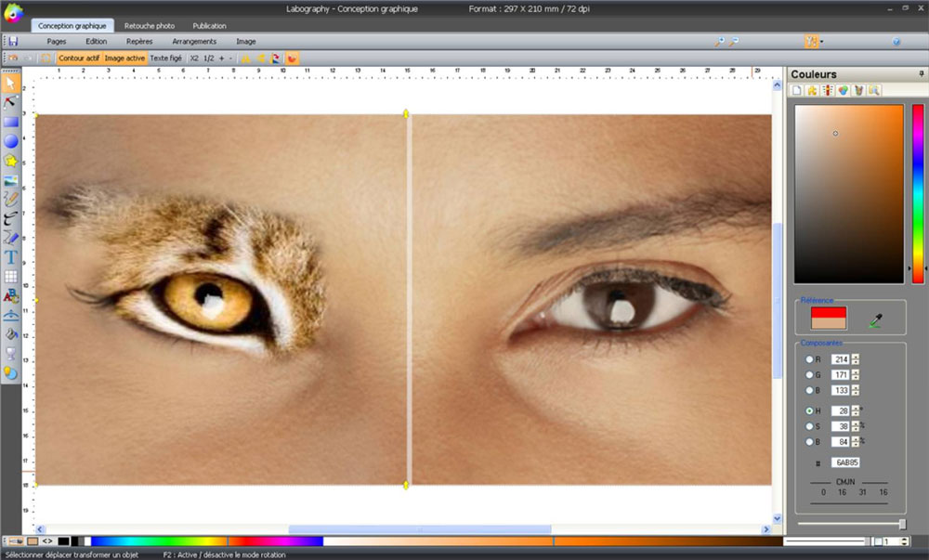Click the table grid tool
The image size is (929, 560).
click(x=11, y=276)
